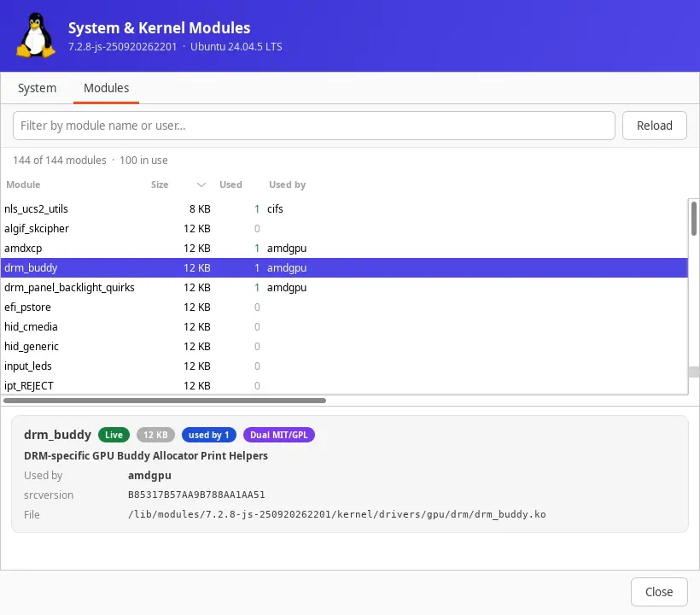Viewport: 700px width, 615px height.
Task: Toggle the sort direction chevron arrow
Action: (x=201, y=184)
